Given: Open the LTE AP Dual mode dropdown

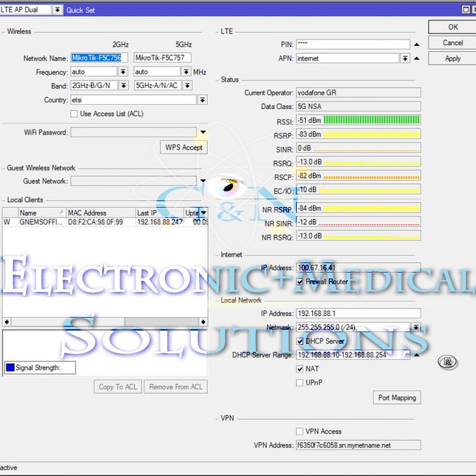Looking at the screenshot, I should tap(57, 10).
